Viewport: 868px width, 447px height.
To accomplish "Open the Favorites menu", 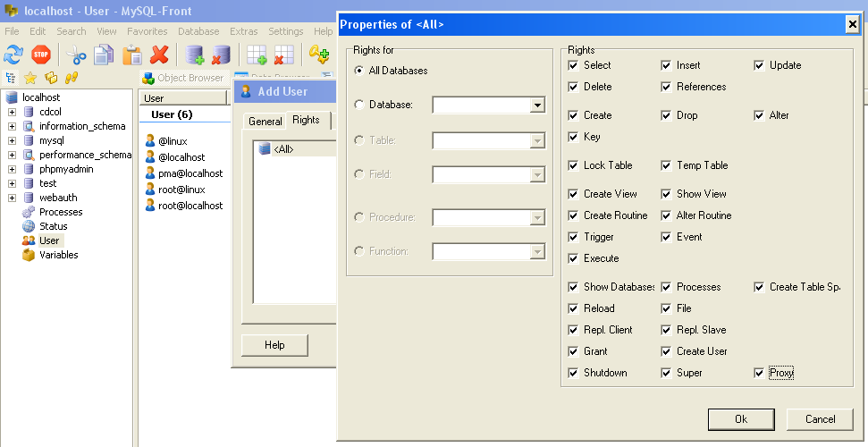I will point(147,31).
